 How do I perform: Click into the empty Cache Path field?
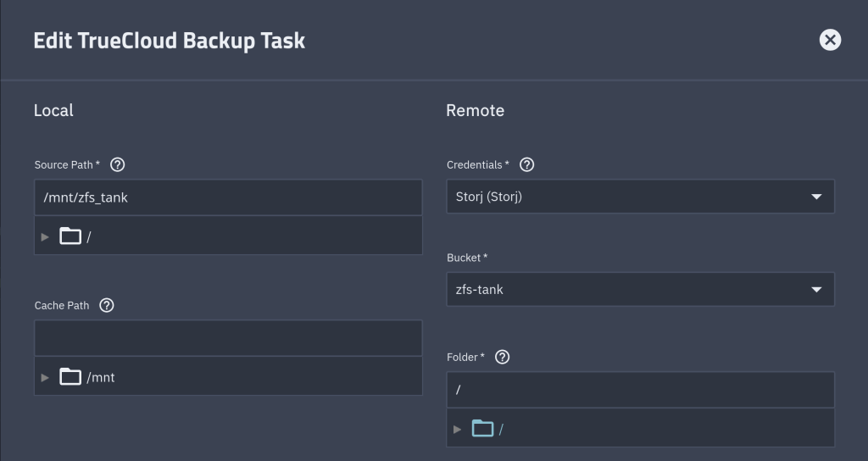click(x=227, y=338)
